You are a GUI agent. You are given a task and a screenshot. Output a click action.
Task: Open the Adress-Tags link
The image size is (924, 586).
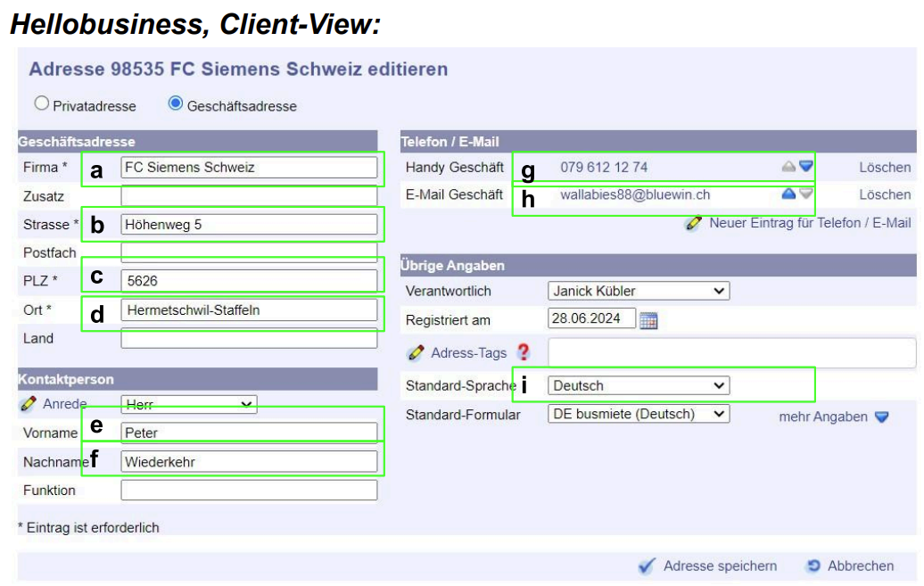(468, 352)
